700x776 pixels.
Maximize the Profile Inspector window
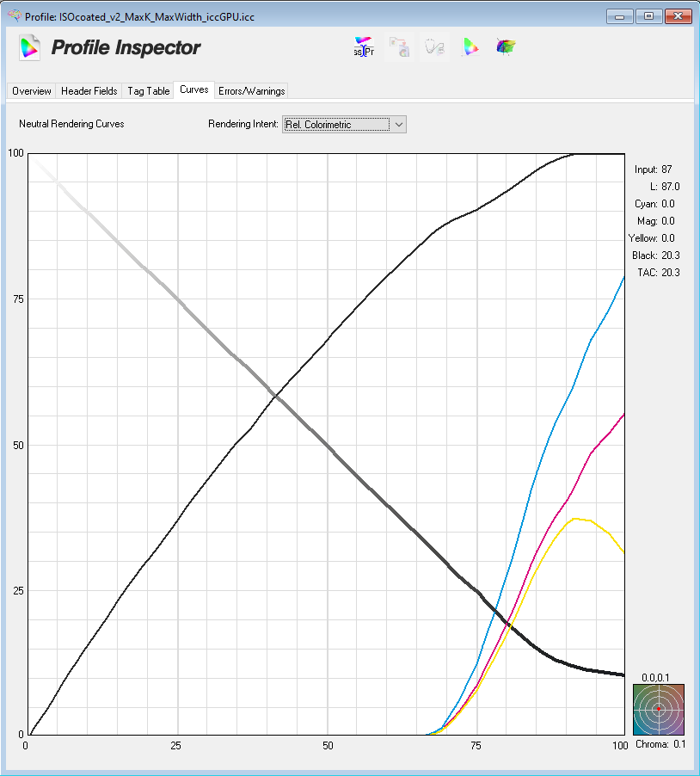click(x=648, y=16)
